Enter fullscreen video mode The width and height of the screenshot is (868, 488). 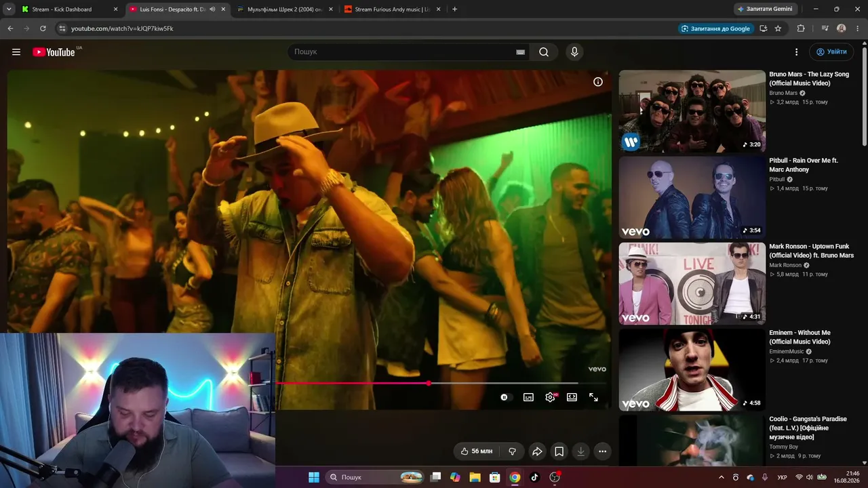click(x=593, y=397)
